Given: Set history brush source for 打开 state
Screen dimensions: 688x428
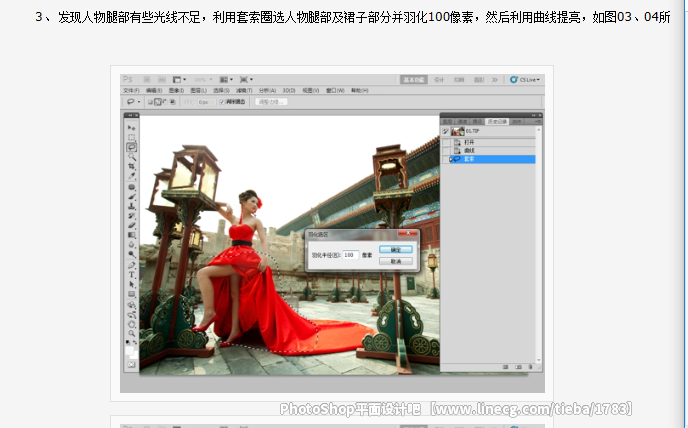Looking at the screenshot, I should pyautogui.click(x=445, y=143).
